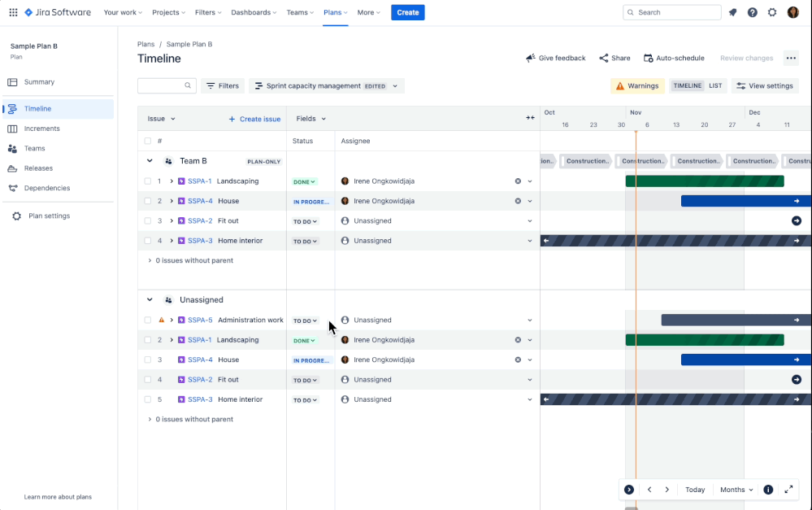The height and width of the screenshot is (510, 812).
Task: Open the notifications bell icon
Action: [733, 12]
